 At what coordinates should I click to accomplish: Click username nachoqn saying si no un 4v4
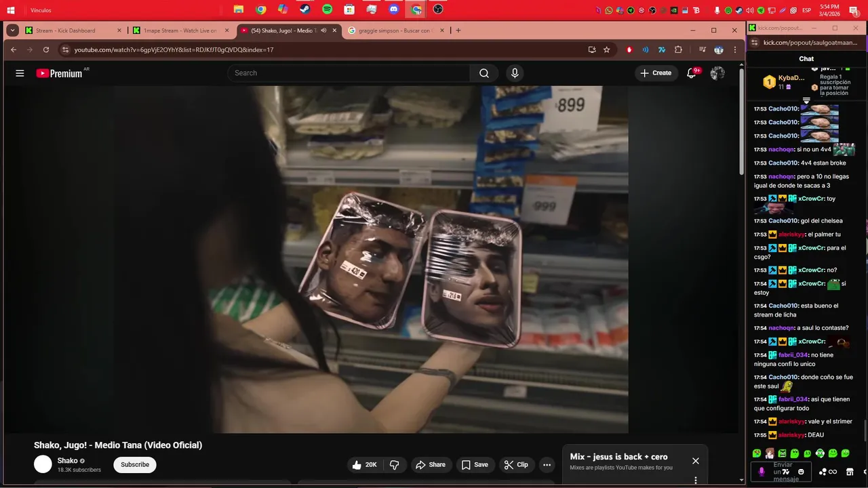(x=781, y=149)
